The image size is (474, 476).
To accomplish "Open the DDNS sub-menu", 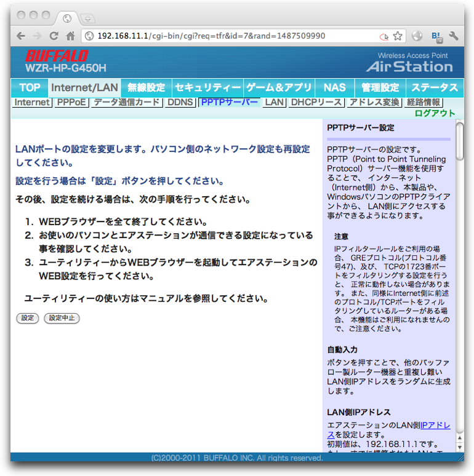I will coord(180,102).
